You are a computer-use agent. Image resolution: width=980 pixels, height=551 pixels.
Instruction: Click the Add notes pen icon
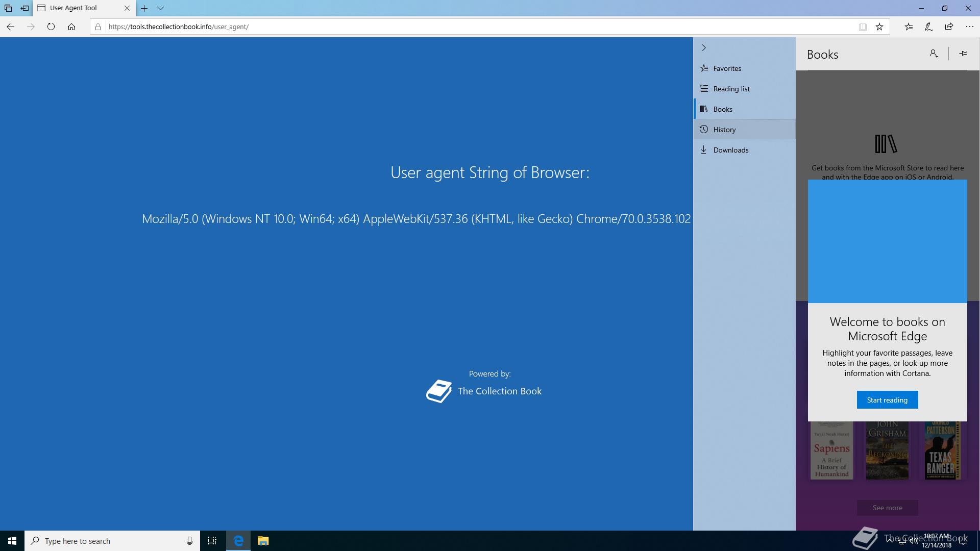click(x=929, y=27)
